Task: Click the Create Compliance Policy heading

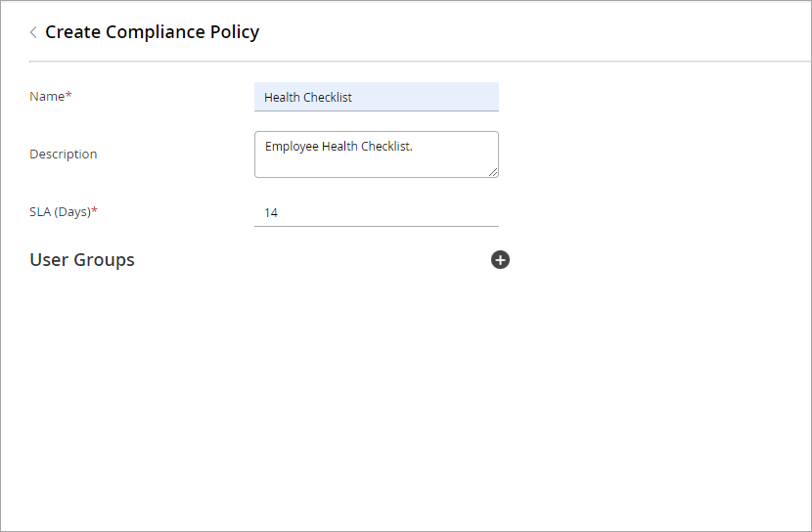Action: tap(153, 32)
